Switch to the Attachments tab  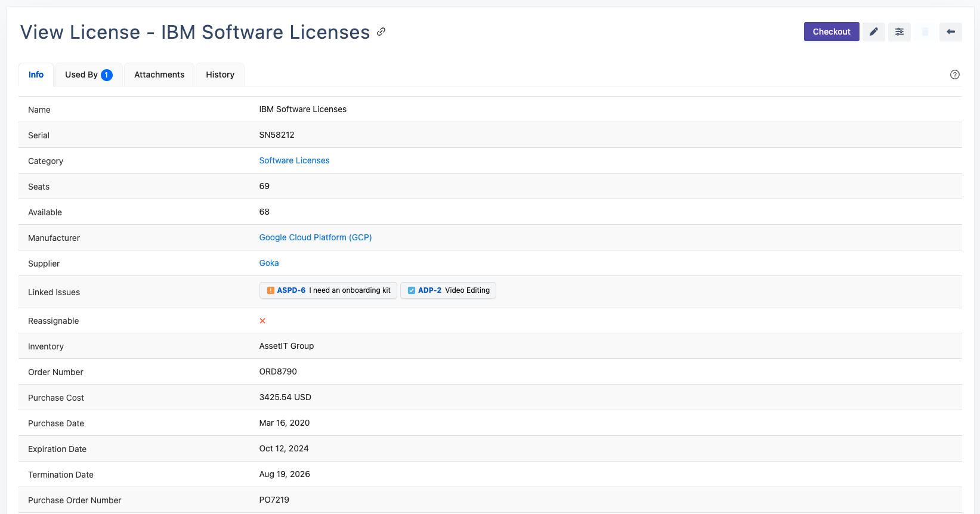159,75
